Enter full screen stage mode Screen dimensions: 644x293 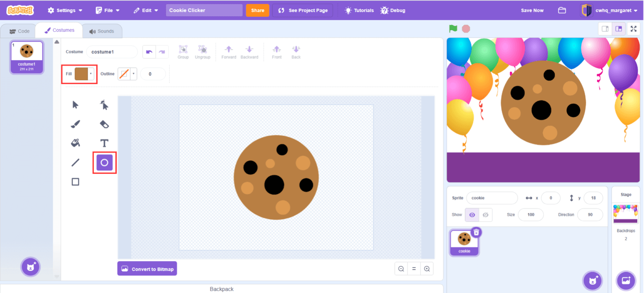pyautogui.click(x=634, y=29)
